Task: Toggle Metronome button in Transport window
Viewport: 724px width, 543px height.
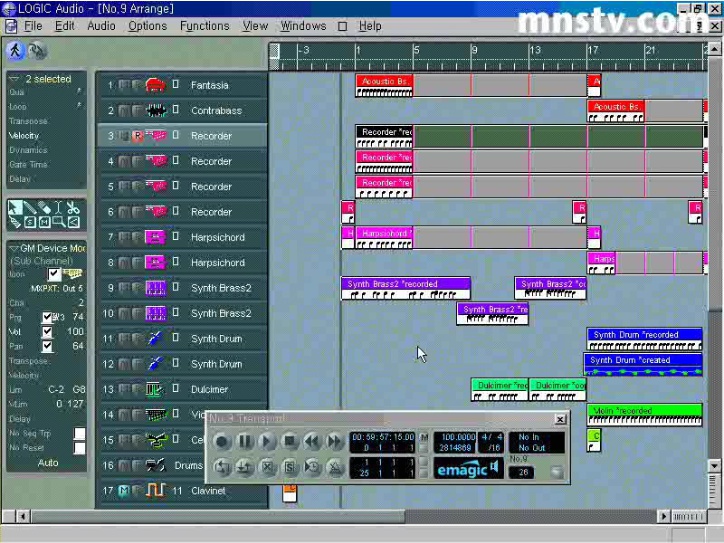Action: [x=335, y=468]
